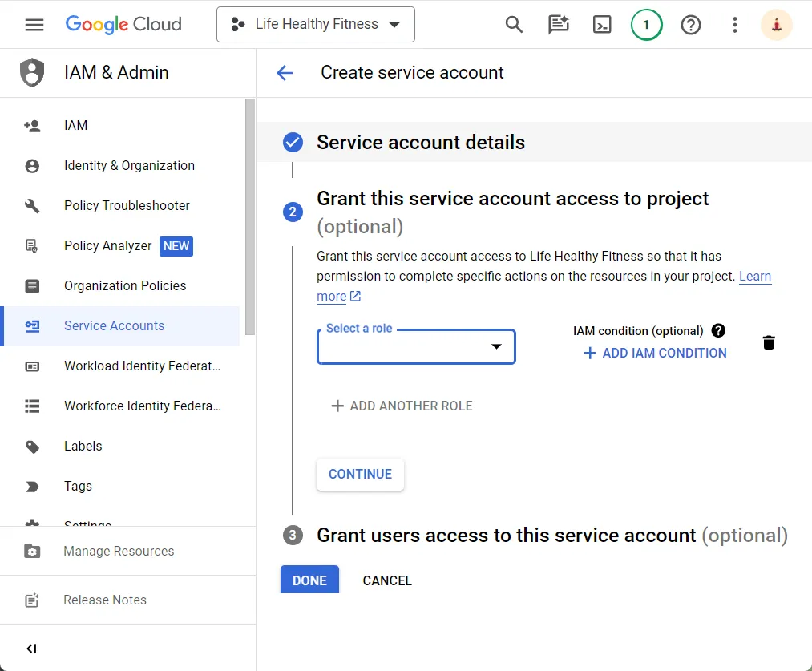This screenshot has width=812, height=671.
Task: Collapse the sidebar with bottom arrow icon
Action: click(x=32, y=649)
